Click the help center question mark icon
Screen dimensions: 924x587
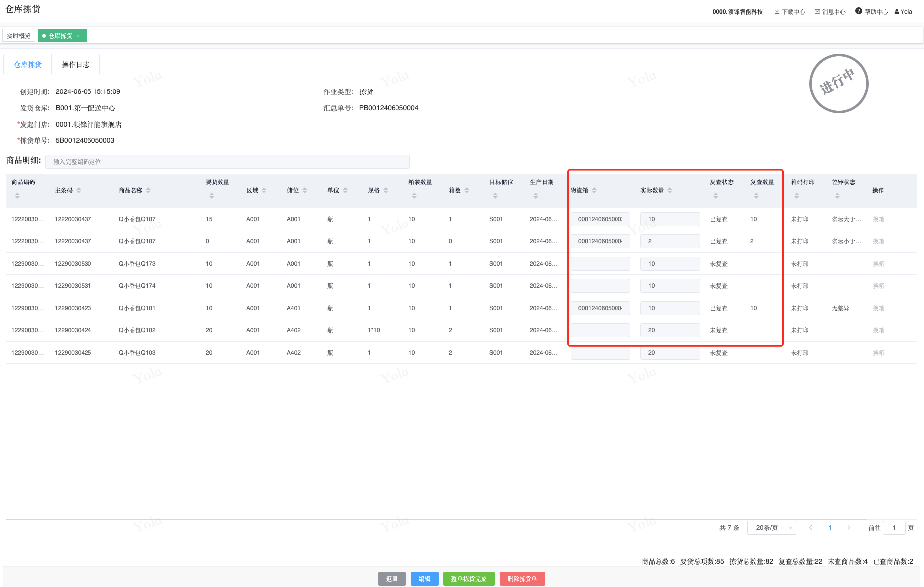coord(859,11)
